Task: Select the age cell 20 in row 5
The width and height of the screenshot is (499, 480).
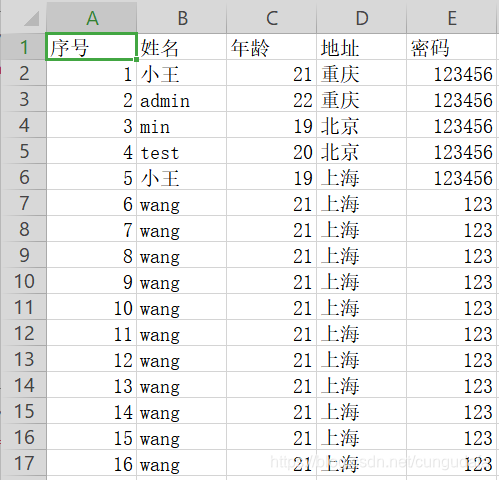Action: click(x=272, y=151)
